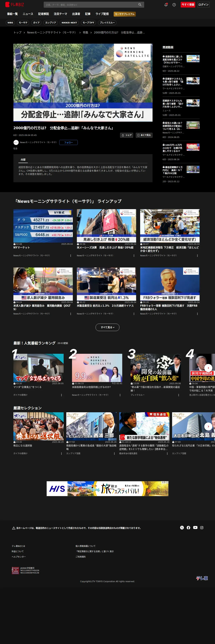
Task: Open more options for 橋本幸治の理系通信 video
Action: [x=167, y=454]
